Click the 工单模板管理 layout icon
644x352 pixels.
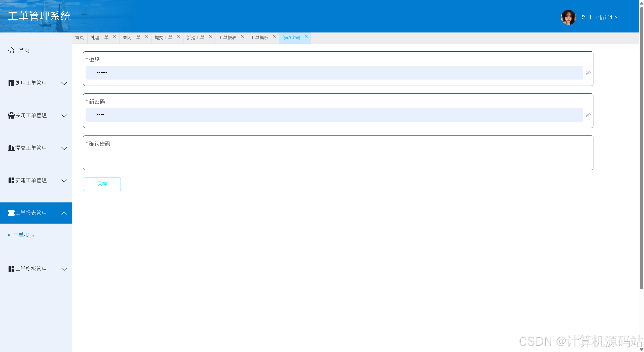pyautogui.click(x=11, y=269)
